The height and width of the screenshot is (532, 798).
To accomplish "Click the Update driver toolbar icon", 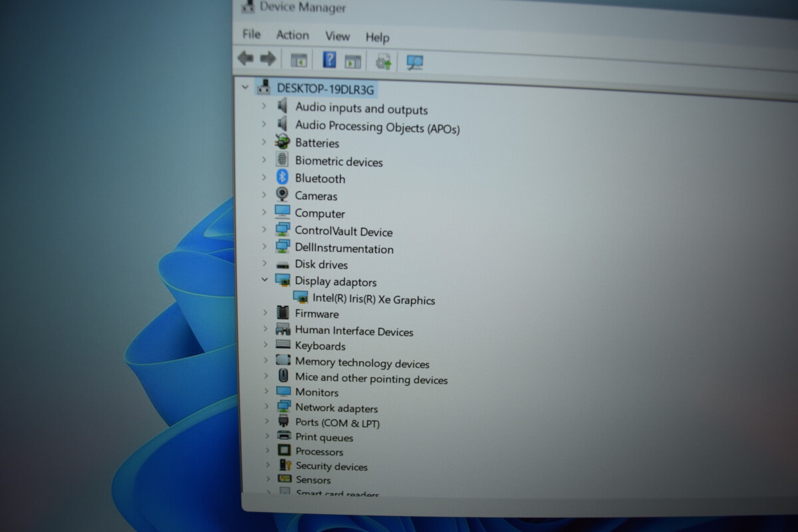I will point(384,62).
